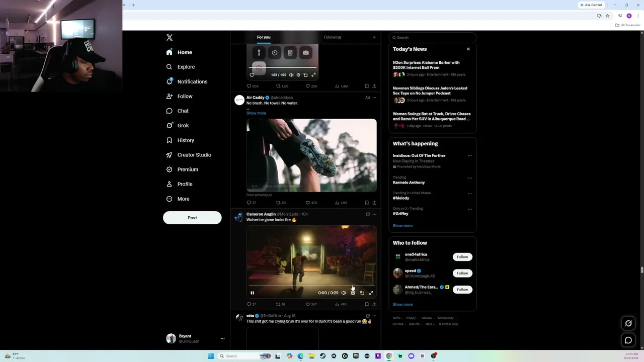
Task: Enter fullscreen on the Wolverine video
Action: [371, 293]
